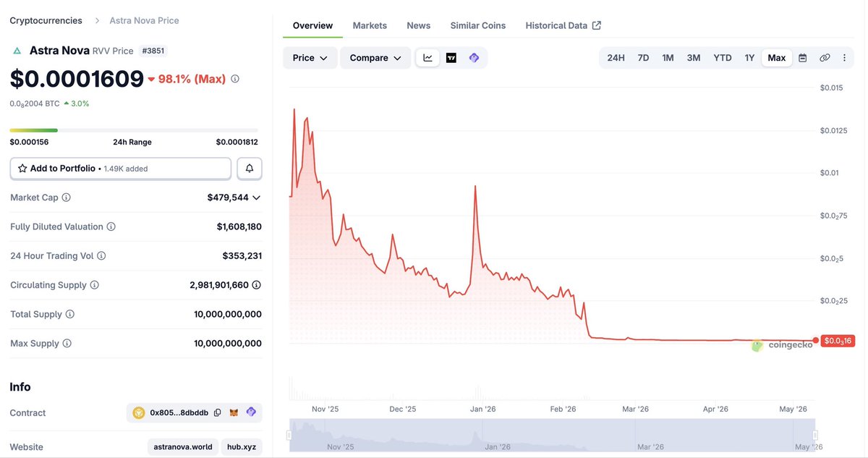Click info icon next to 98.1% (Max)
This screenshot has height=458, width=868.
[x=235, y=79]
